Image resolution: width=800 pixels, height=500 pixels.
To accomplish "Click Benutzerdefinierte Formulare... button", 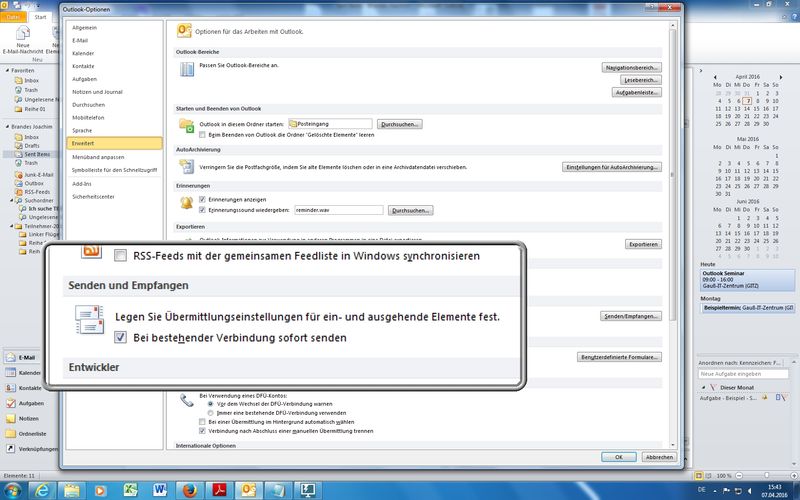I will (619, 357).
